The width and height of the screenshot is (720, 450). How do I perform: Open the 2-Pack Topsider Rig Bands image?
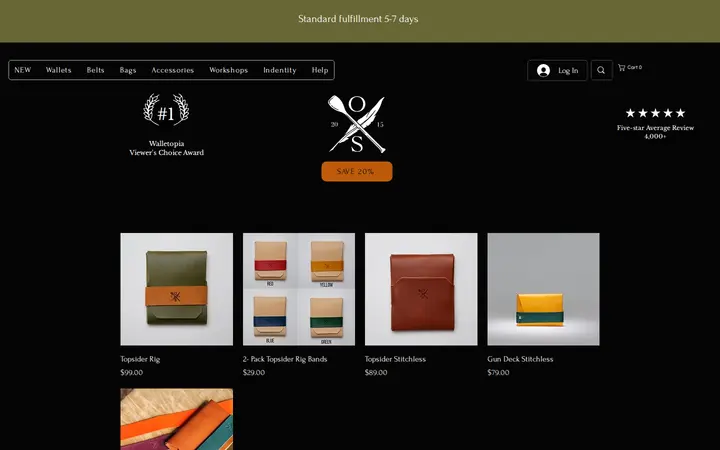click(299, 289)
